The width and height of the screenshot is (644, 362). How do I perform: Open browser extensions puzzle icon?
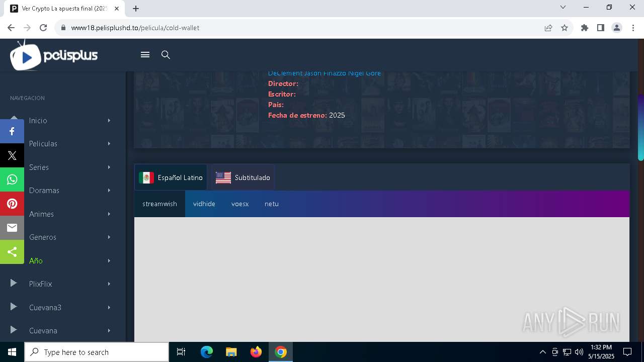(585, 28)
